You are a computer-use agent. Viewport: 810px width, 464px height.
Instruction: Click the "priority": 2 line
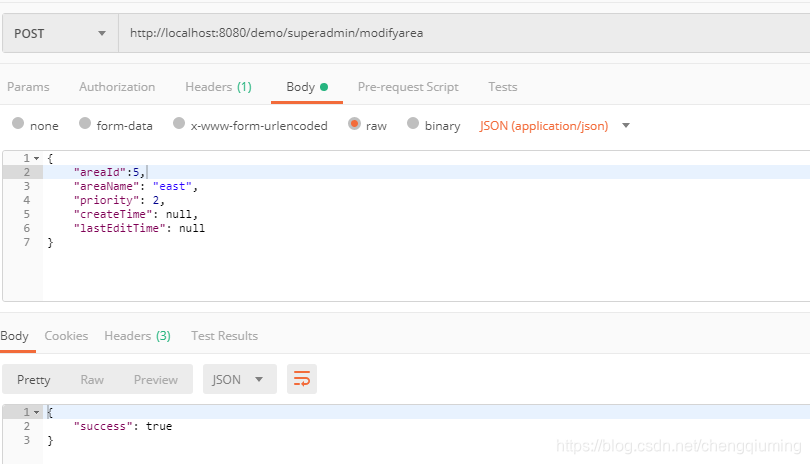tap(119, 200)
